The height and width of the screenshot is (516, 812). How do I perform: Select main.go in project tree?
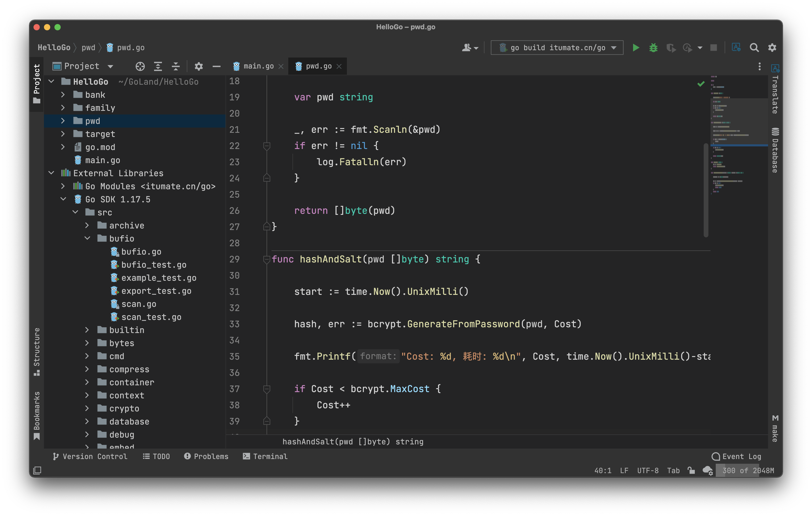(x=103, y=160)
